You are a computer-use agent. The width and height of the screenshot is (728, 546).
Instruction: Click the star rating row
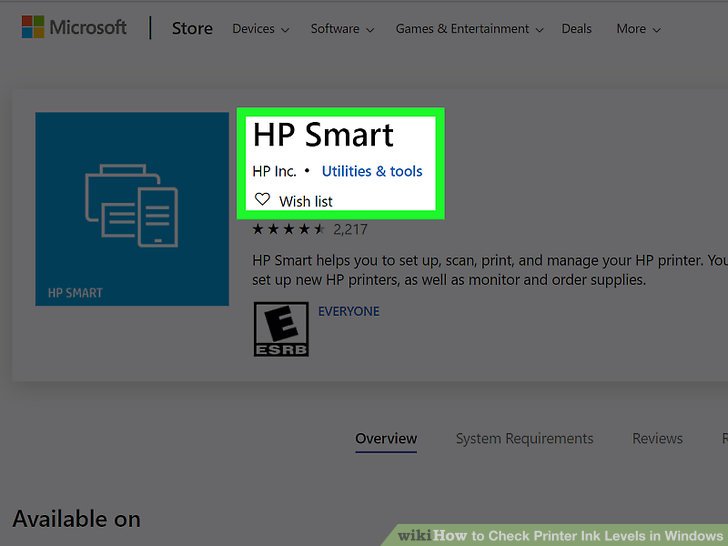(288, 229)
